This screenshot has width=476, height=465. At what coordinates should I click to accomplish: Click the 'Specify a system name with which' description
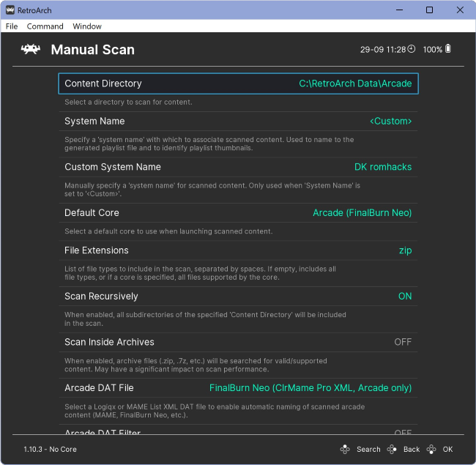point(209,144)
